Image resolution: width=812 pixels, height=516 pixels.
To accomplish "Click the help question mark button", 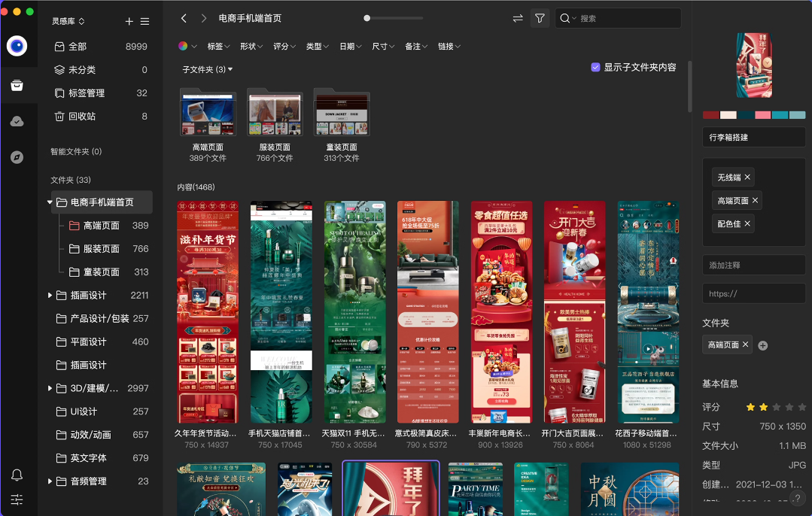I will 798,498.
